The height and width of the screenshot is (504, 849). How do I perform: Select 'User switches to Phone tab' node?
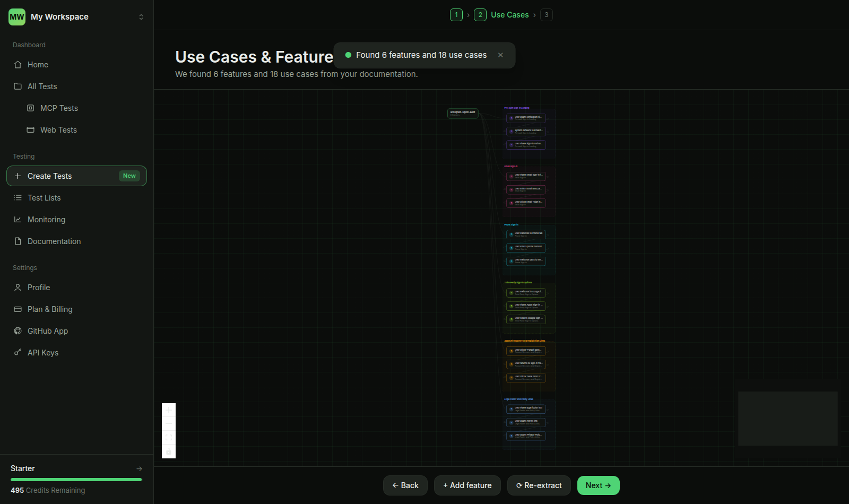[x=526, y=234]
